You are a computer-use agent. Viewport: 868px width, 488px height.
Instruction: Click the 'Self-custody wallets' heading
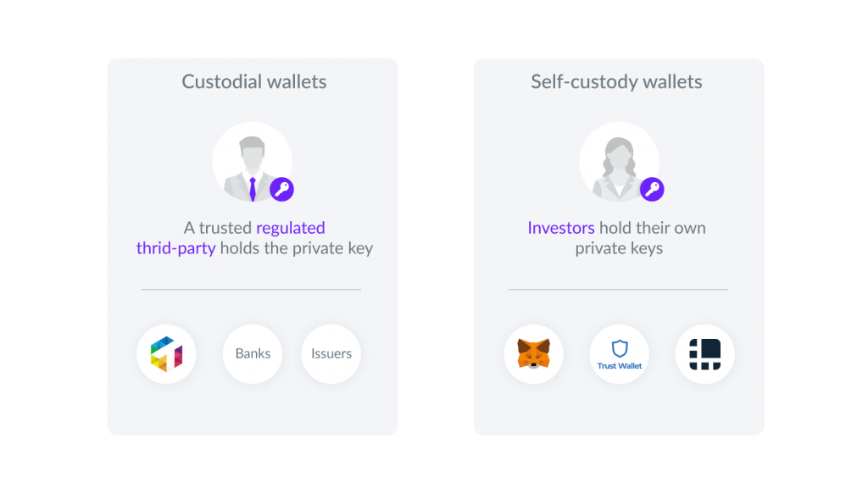tap(617, 82)
